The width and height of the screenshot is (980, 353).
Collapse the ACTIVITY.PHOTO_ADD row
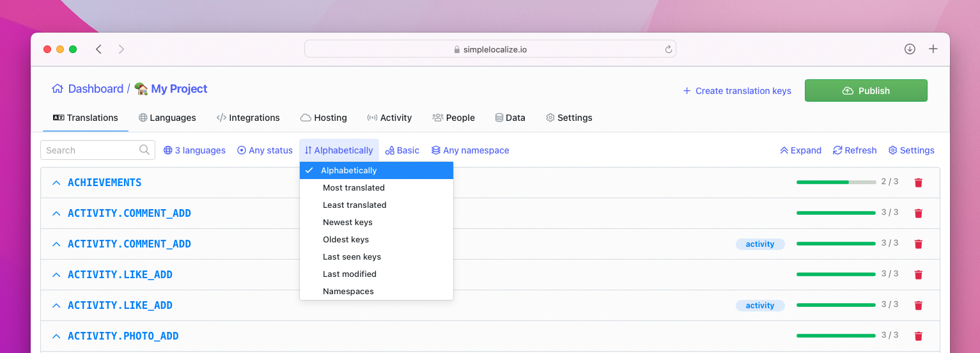[56, 336]
